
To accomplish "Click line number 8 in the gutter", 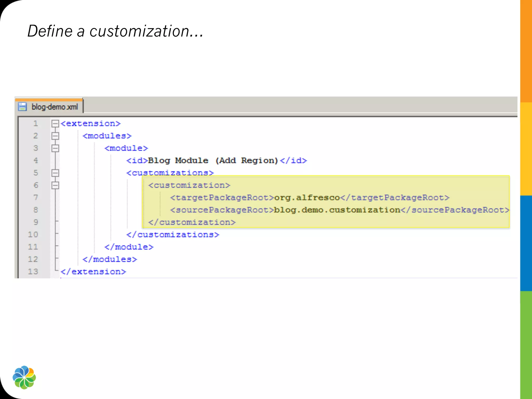I will (36, 210).
